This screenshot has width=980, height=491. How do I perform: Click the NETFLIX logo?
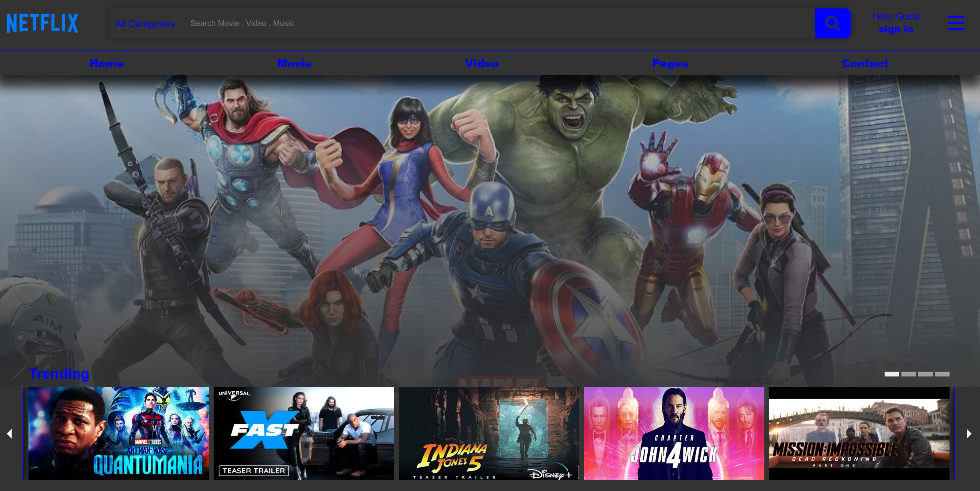click(x=42, y=23)
